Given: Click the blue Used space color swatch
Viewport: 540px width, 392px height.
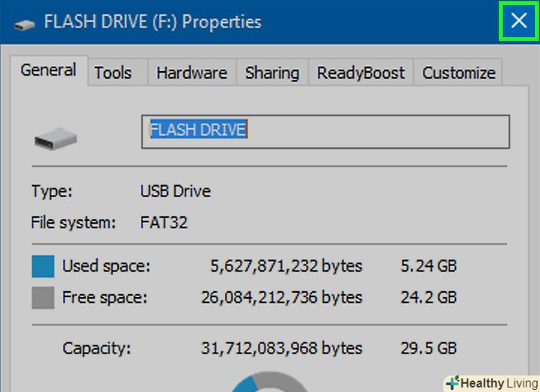Looking at the screenshot, I should point(43,265).
